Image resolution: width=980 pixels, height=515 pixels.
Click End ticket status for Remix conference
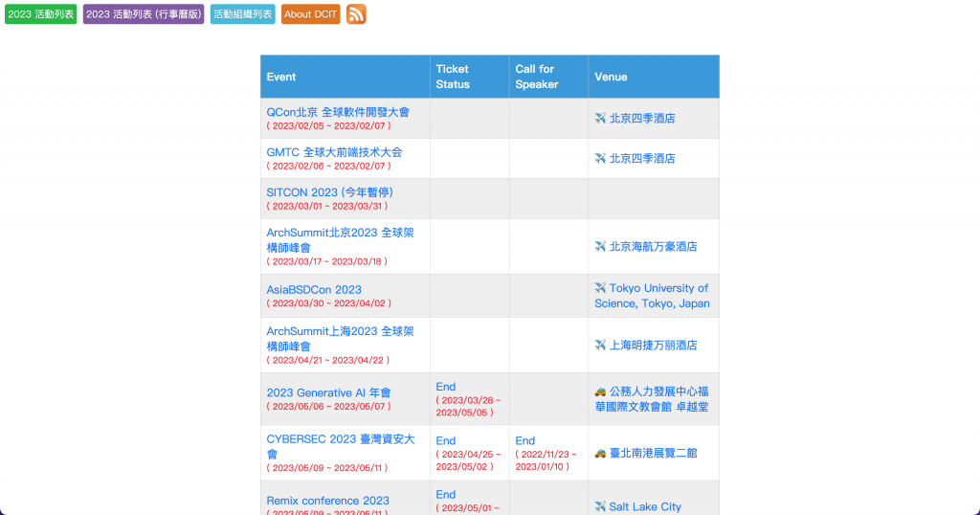coord(446,494)
